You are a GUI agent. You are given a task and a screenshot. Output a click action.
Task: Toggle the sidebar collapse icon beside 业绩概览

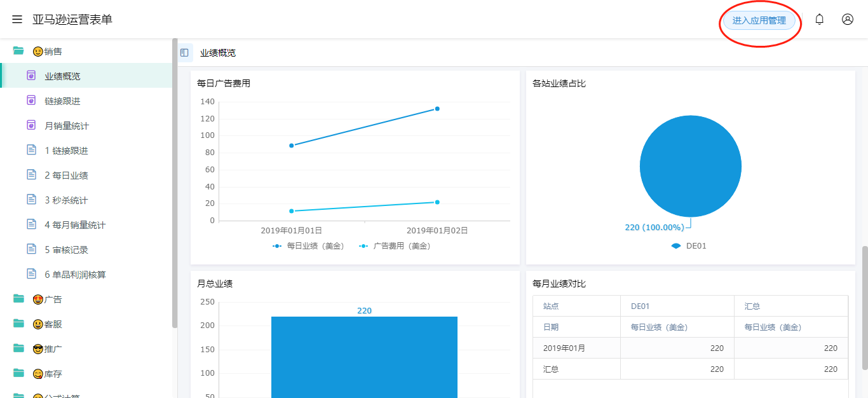[184, 53]
